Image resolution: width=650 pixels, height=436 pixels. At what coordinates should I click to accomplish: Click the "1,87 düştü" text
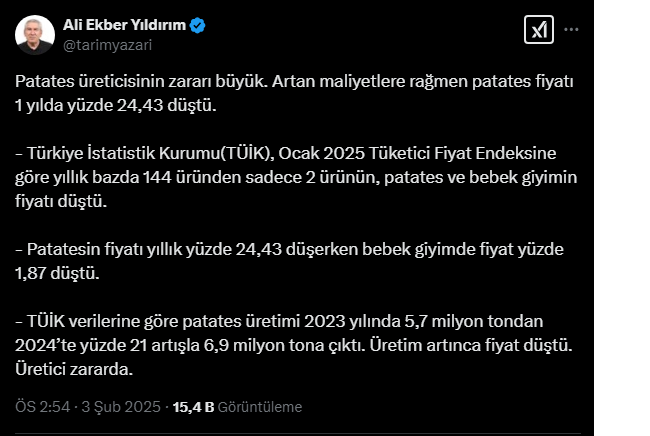[x=53, y=272]
